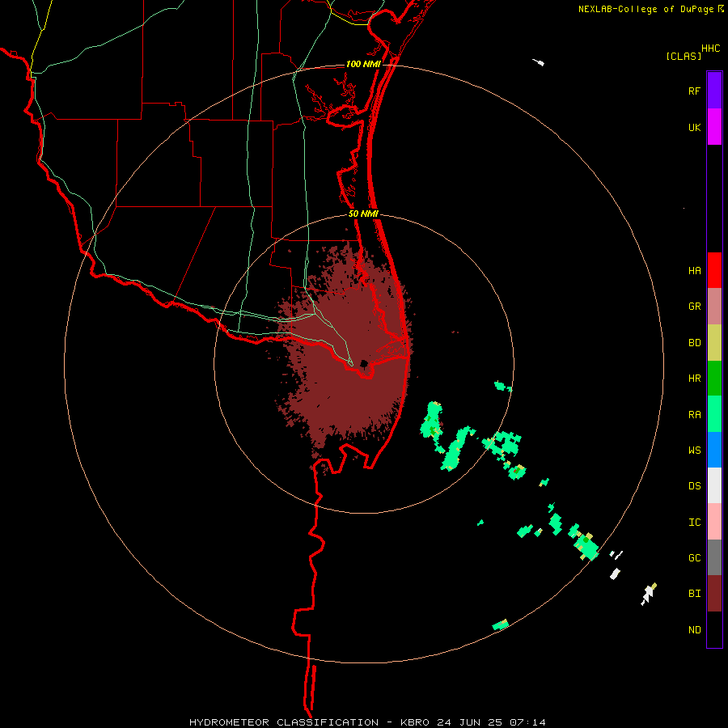Image resolution: width=728 pixels, height=728 pixels.
Task: Click the 50 NMI range ring label
Action: (363, 214)
